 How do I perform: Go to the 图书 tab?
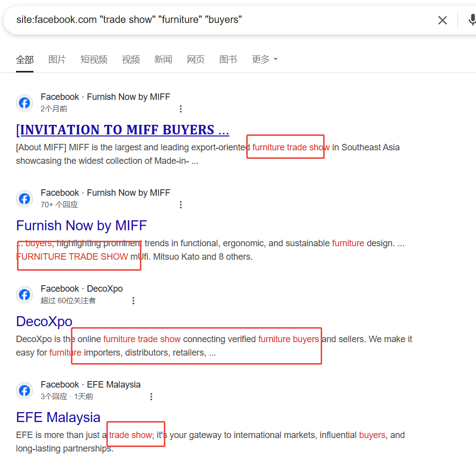click(228, 59)
